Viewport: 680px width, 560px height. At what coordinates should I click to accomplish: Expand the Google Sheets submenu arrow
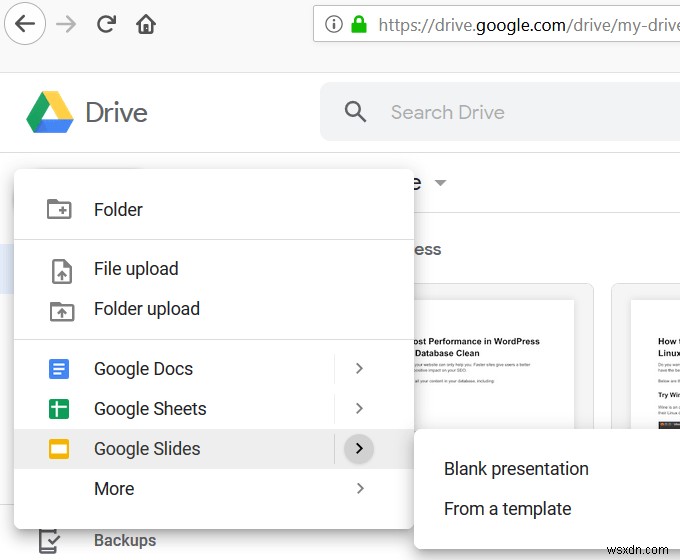(x=359, y=409)
